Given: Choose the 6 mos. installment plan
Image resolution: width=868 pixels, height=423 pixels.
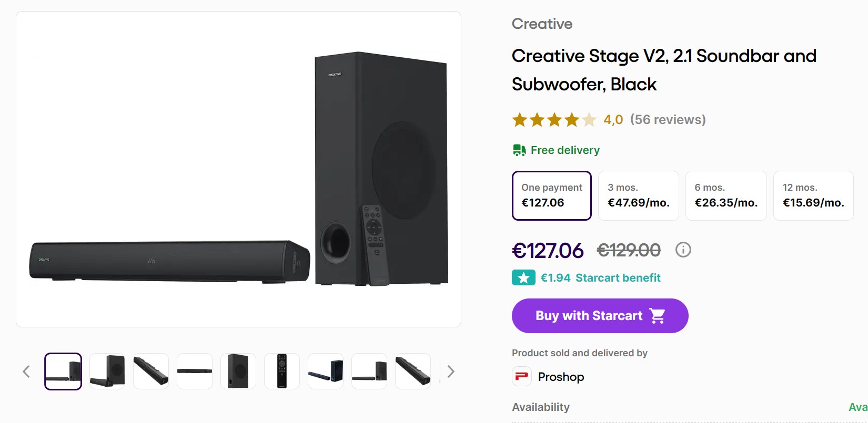Looking at the screenshot, I should (x=725, y=195).
